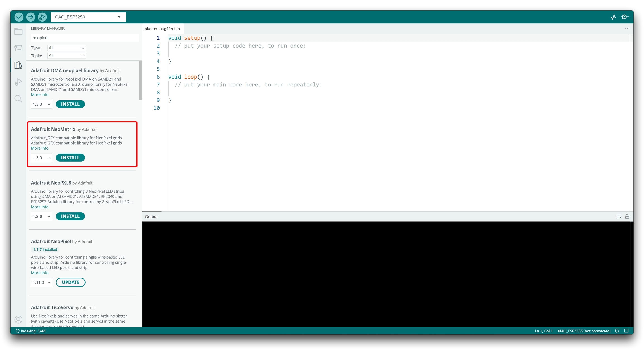This screenshot has width=644, height=350.
Task: Click the Adafruit NeoPXL8 library title
Action: pos(51,183)
